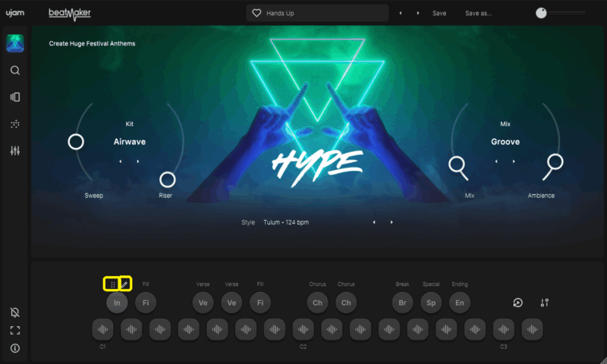
Task: Play the last drum sample pad after C3
Action: tap(533, 329)
